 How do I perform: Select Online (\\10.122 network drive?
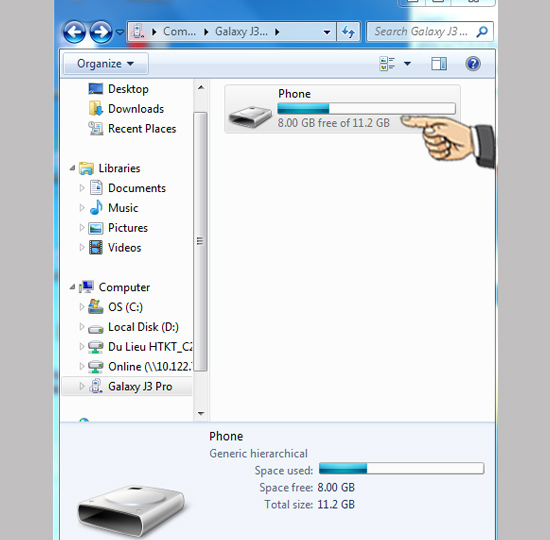coord(150,367)
